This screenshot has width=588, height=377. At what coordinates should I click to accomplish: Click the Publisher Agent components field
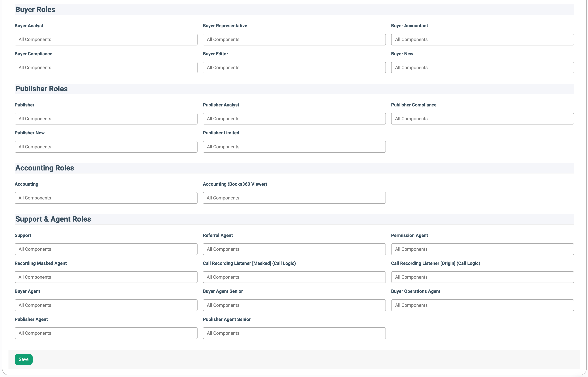pos(106,333)
